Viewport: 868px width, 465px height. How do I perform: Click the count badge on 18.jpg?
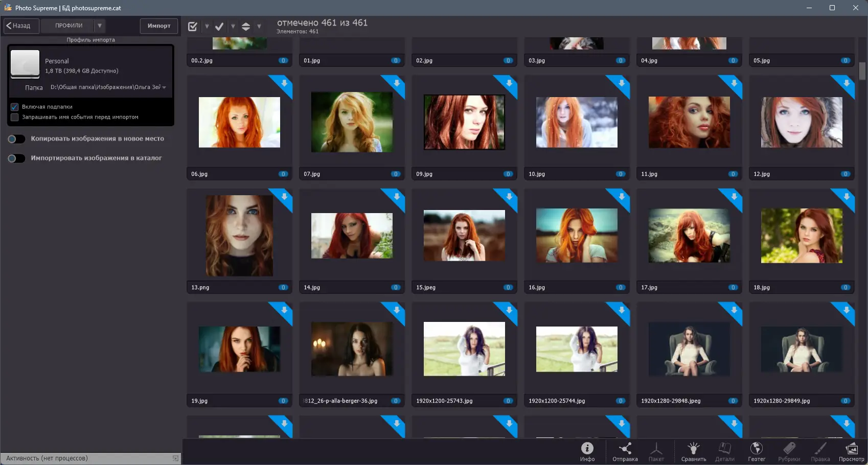click(846, 287)
